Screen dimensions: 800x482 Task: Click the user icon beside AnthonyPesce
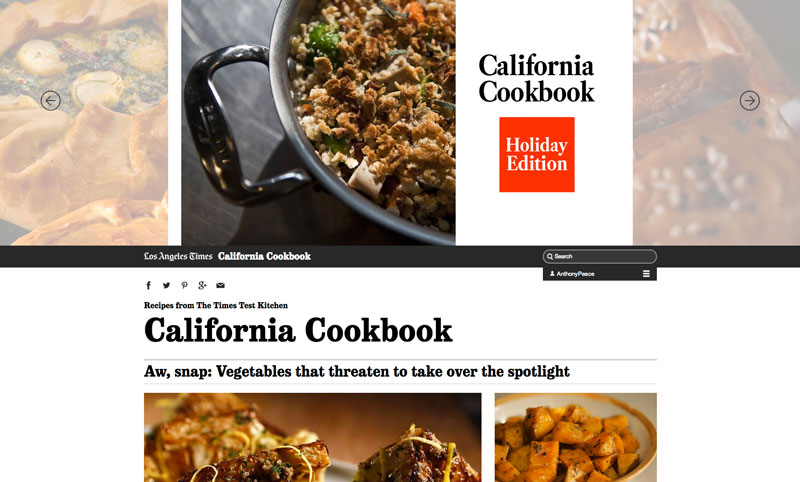552,274
